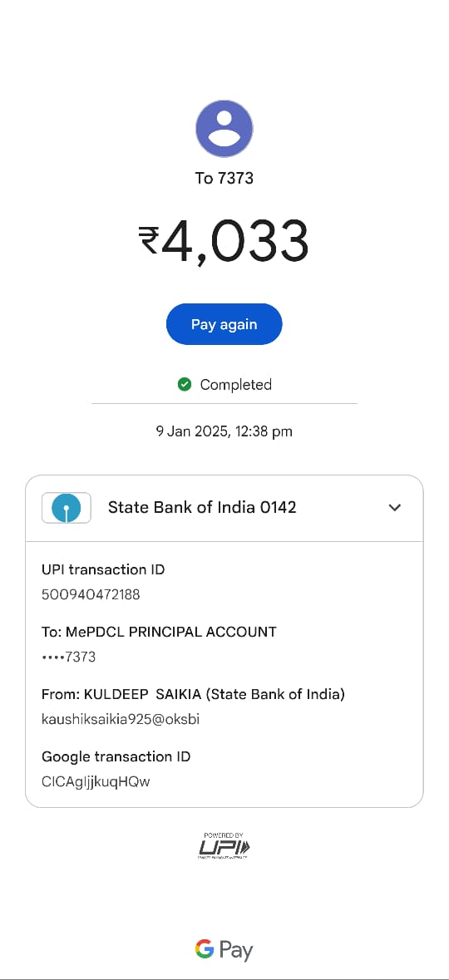Select the ₹4,033 amount text
This screenshot has height=980, width=449.
pos(224,241)
